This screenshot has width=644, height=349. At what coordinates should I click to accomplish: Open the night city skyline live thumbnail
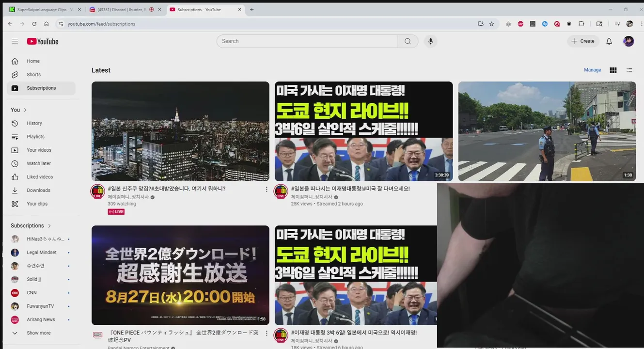click(180, 131)
